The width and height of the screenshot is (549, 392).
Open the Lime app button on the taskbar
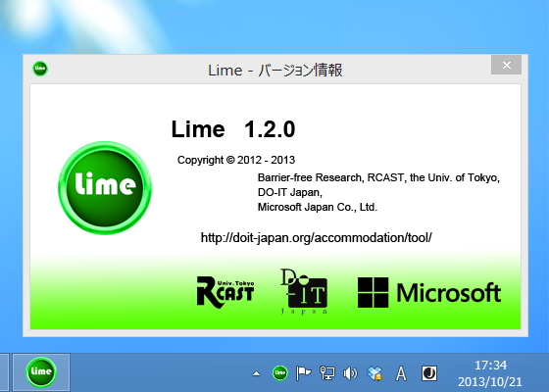coord(41,372)
